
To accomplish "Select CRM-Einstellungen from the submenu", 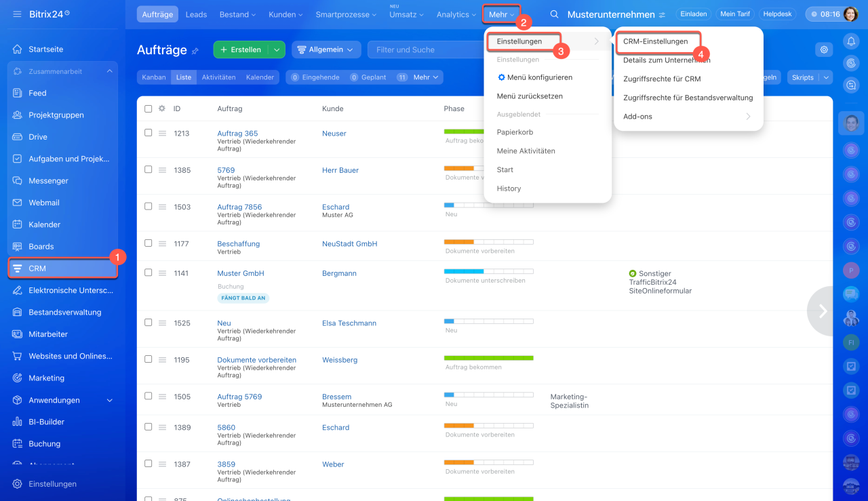I will coord(655,41).
